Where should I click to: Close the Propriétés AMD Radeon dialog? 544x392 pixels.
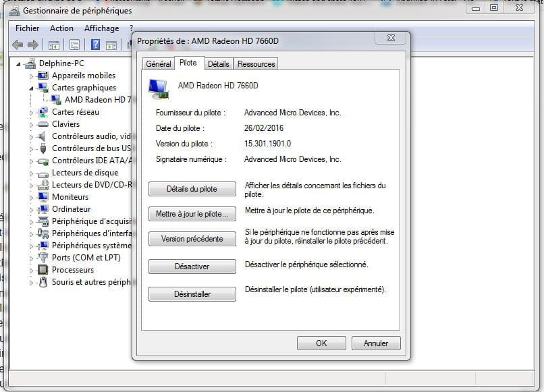pos(391,38)
